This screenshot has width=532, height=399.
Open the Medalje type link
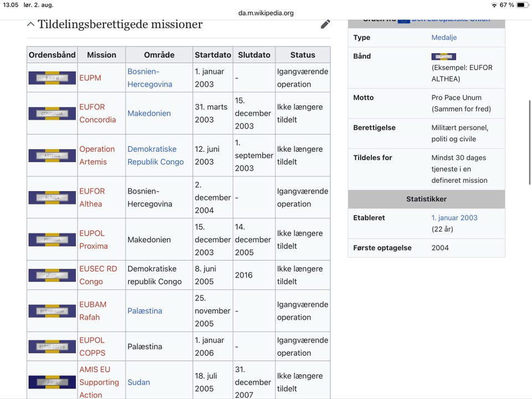[444, 38]
